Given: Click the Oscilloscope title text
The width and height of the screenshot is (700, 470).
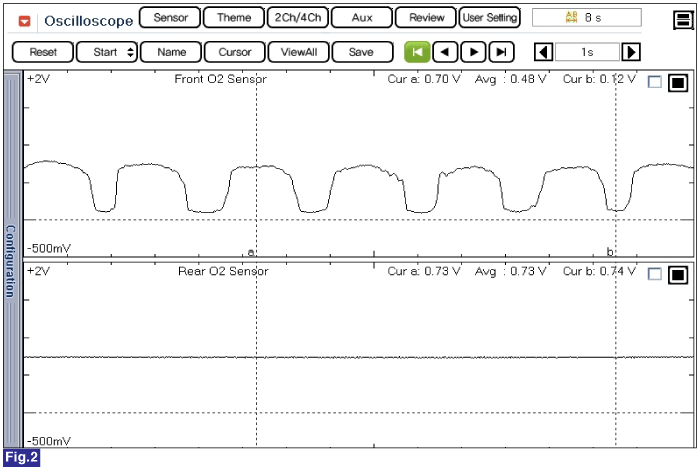Looking at the screenshot, I should coord(88,21).
